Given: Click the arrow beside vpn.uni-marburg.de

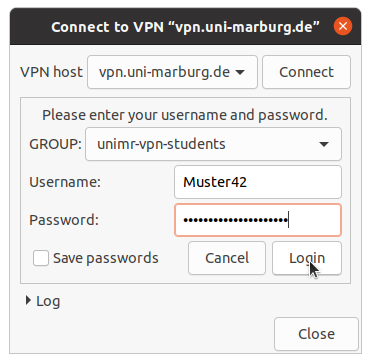Looking at the screenshot, I should click(x=240, y=72).
